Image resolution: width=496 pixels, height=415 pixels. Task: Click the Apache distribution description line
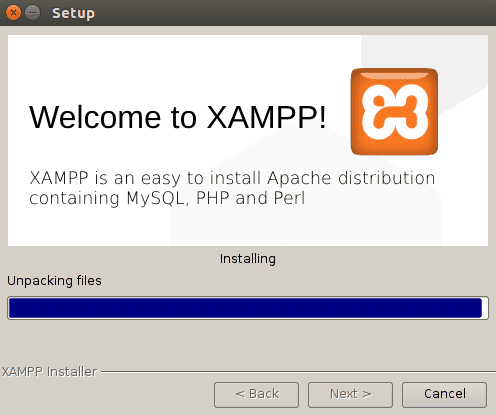pos(232,178)
